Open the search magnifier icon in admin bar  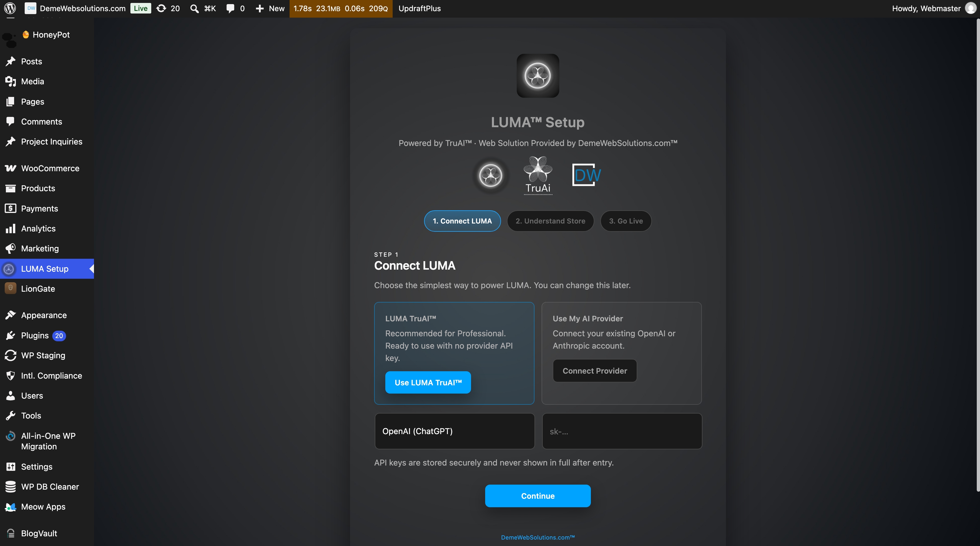point(194,9)
